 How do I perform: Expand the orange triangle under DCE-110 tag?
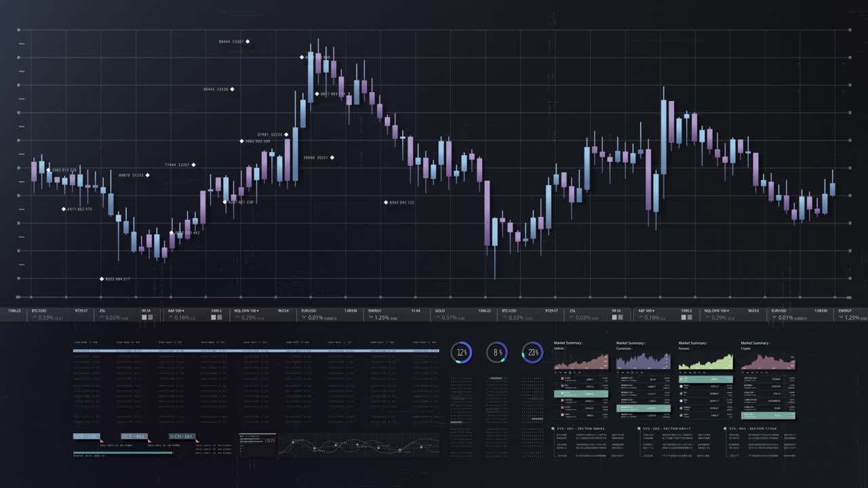[102, 441]
